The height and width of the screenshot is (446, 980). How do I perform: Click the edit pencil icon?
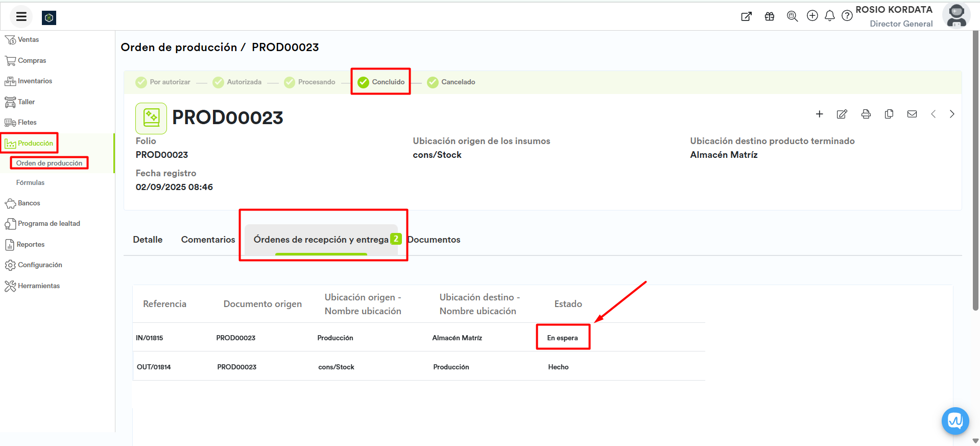click(842, 114)
